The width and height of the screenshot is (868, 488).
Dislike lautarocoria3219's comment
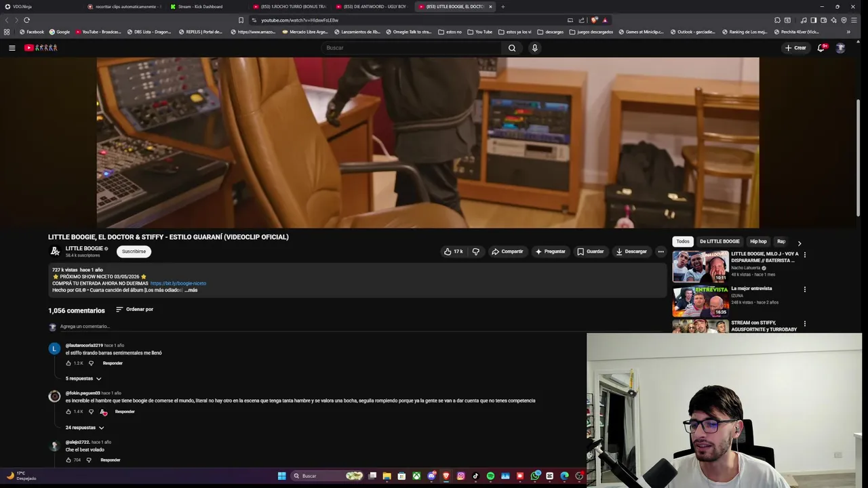tap(91, 363)
